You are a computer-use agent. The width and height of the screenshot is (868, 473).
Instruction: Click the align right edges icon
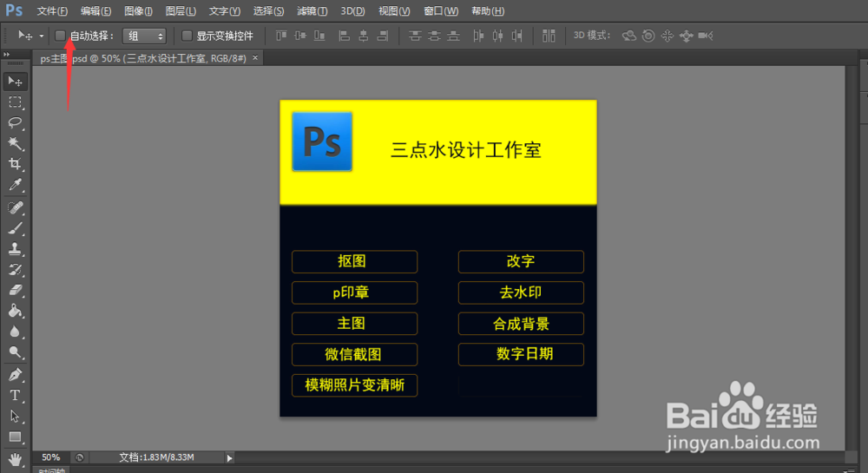pyautogui.click(x=383, y=36)
